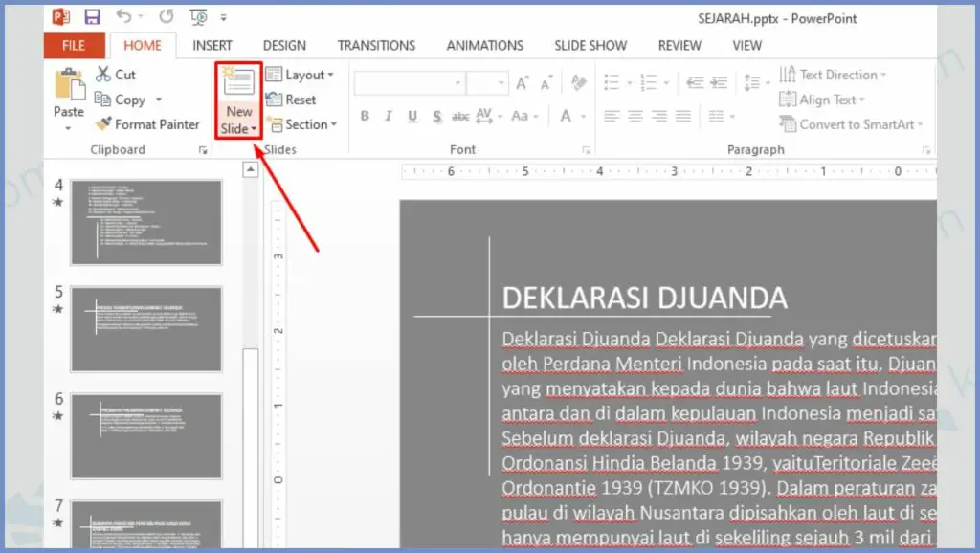This screenshot has height=553, width=980.
Task: Decrease the font size
Action: (x=546, y=83)
